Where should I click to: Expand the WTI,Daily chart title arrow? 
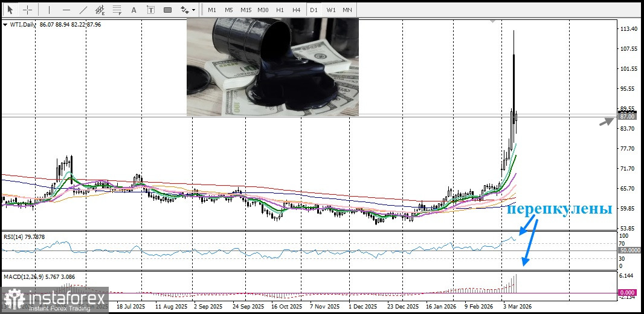[x=5, y=25]
